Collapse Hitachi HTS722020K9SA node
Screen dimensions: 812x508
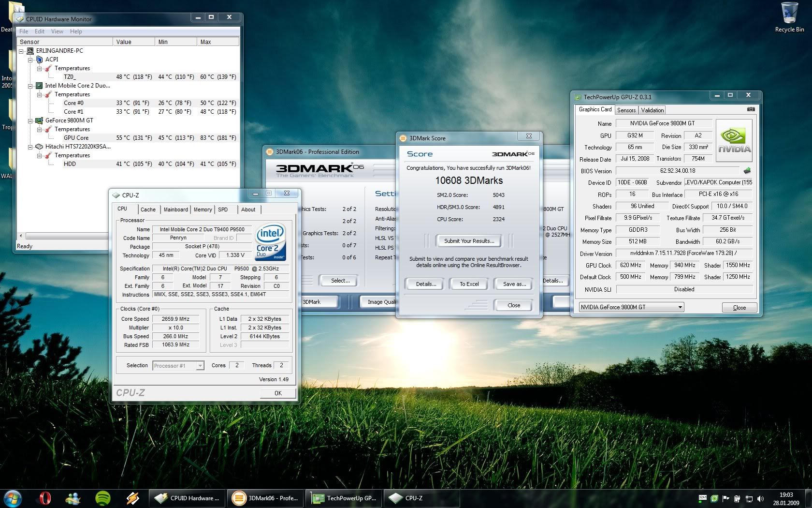[30, 147]
